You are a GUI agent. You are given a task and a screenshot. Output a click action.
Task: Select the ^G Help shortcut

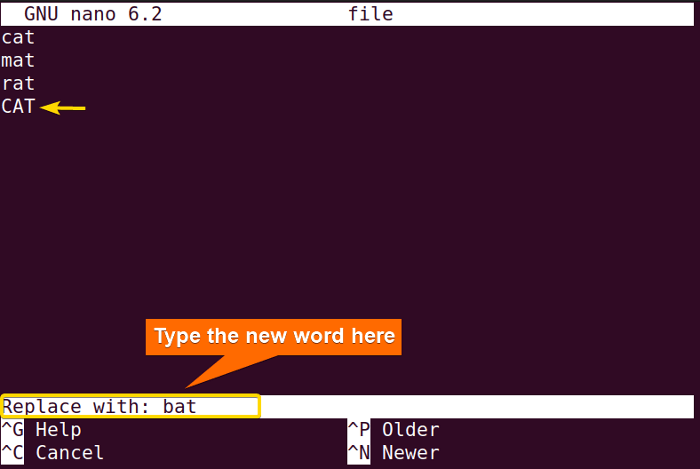coord(42,430)
